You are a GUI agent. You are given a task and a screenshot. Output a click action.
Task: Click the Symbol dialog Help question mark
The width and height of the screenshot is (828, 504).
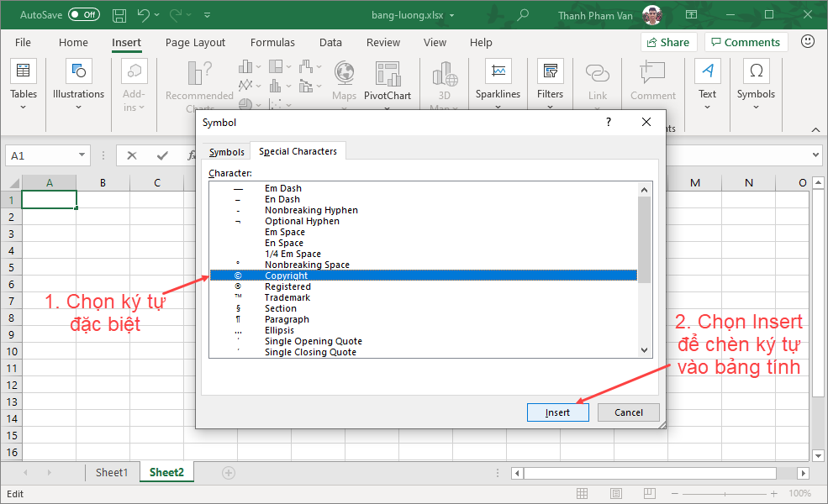click(x=609, y=122)
